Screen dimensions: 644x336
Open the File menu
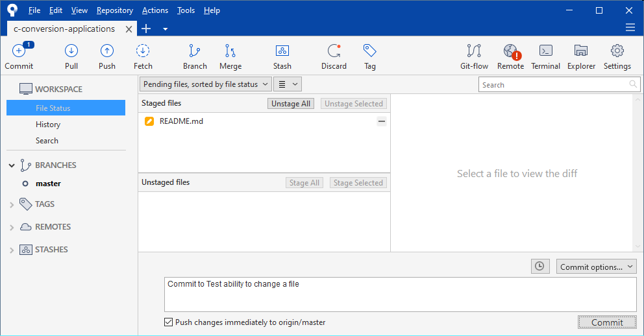click(34, 10)
